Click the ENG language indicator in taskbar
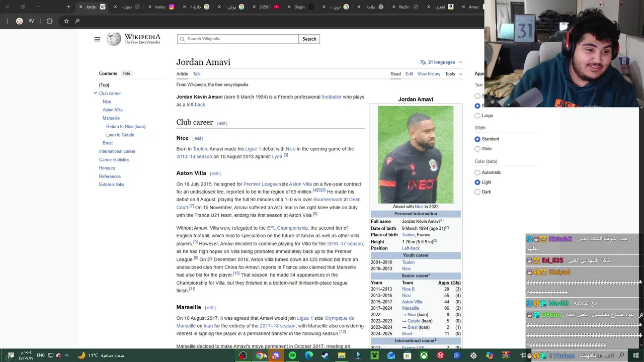Screen dimensions: 644x362 [x=41, y=355]
